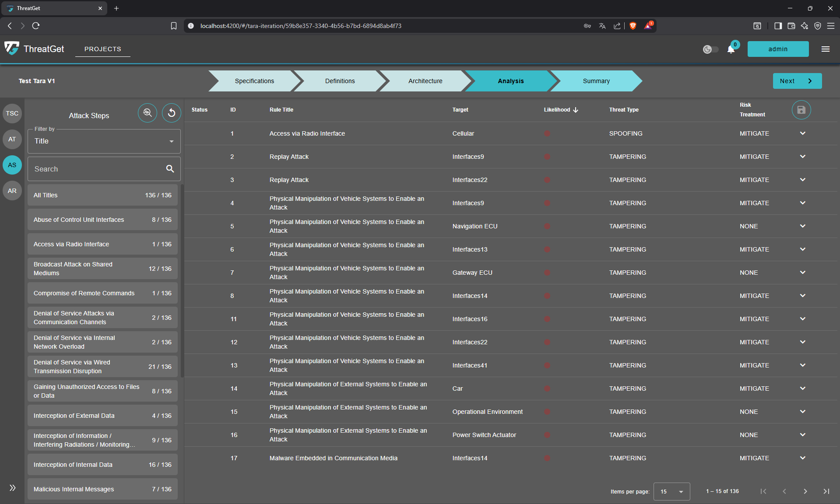Select the TSC sidebar circle button
This screenshot has height=504, width=840.
point(12,113)
